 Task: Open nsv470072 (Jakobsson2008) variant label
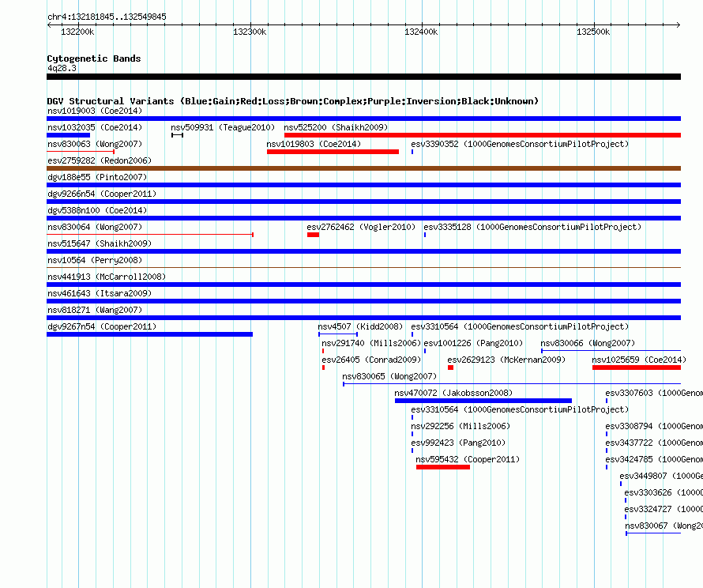453,393
